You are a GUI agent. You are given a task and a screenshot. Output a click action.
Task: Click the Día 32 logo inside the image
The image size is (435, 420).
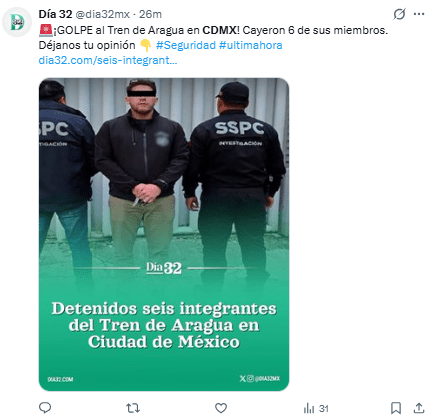tap(164, 268)
